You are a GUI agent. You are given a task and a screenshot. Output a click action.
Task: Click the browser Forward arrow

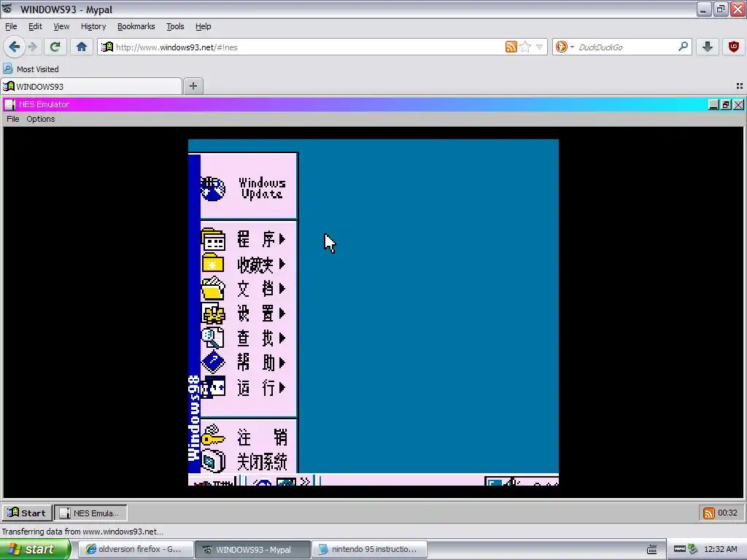[x=32, y=47]
